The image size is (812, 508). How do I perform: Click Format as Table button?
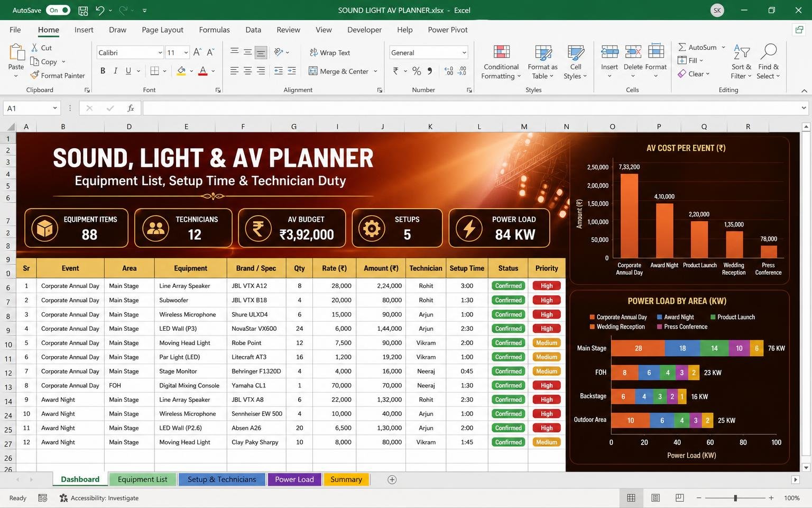[542, 62]
